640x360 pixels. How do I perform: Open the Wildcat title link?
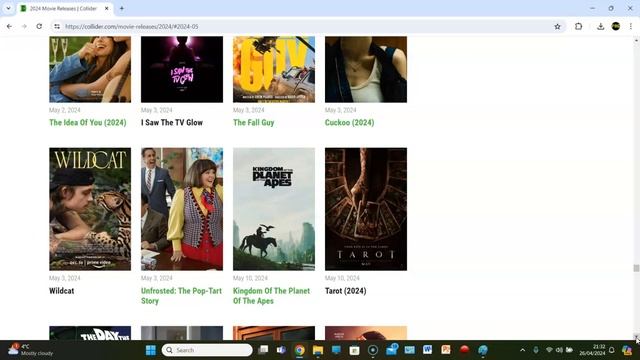[62, 291]
